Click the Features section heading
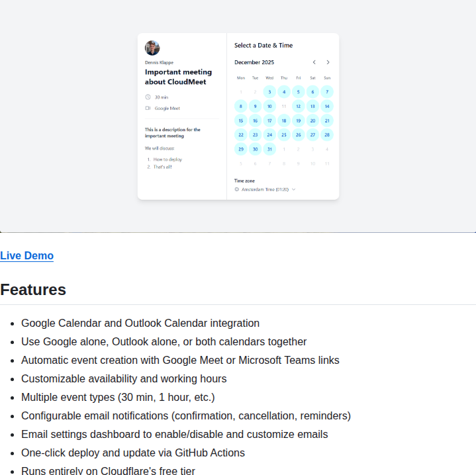This screenshot has height=475, width=476. [33, 290]
